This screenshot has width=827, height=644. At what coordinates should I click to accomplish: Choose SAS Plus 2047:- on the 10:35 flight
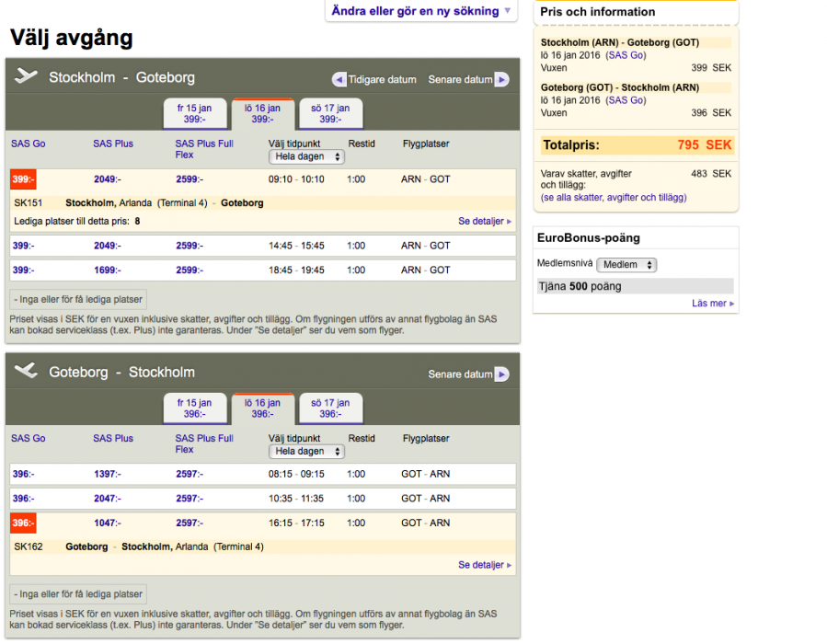click(x=108, y=499)
